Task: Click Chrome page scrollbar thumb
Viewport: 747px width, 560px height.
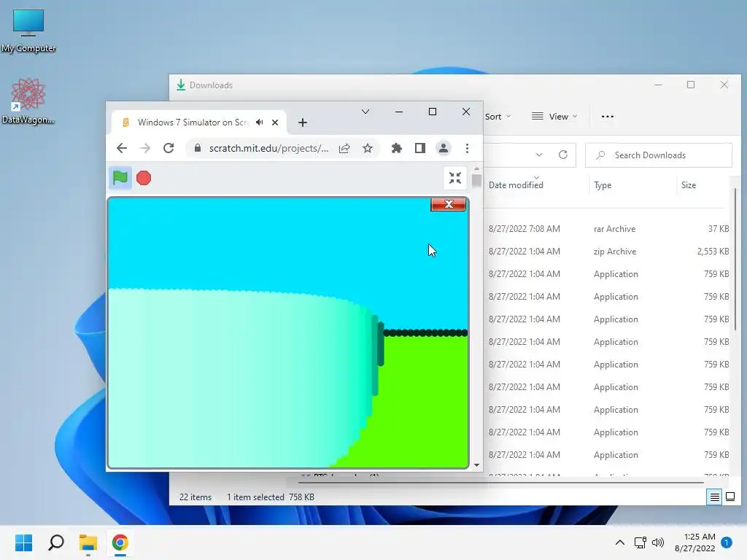Action: click(x=476, y=181)
